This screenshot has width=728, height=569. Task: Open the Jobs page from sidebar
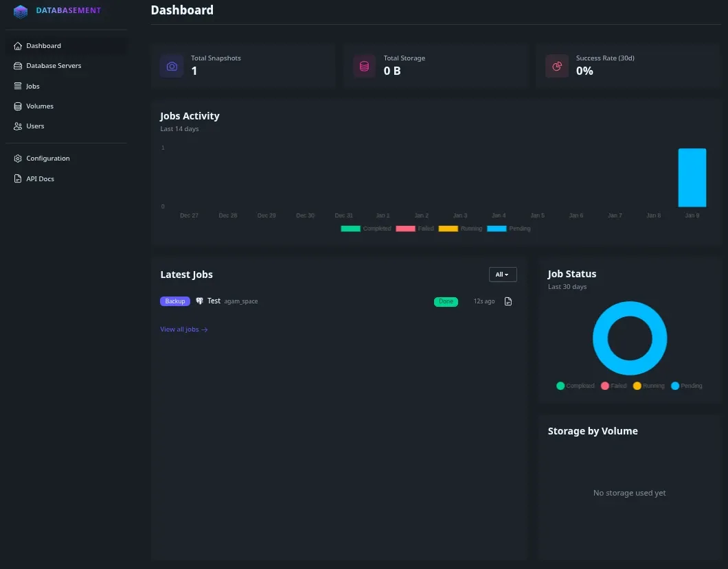click(x=32, y=86)
